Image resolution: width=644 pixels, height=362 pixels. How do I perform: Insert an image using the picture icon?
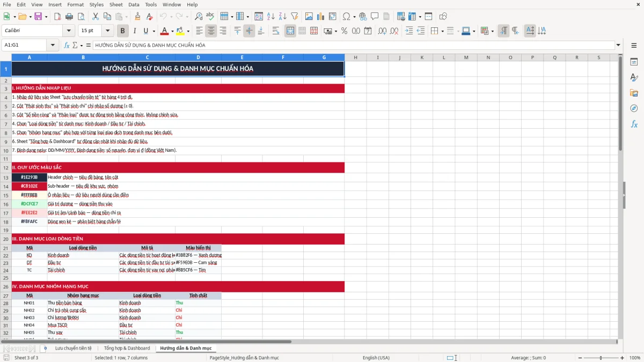(309, 17)
